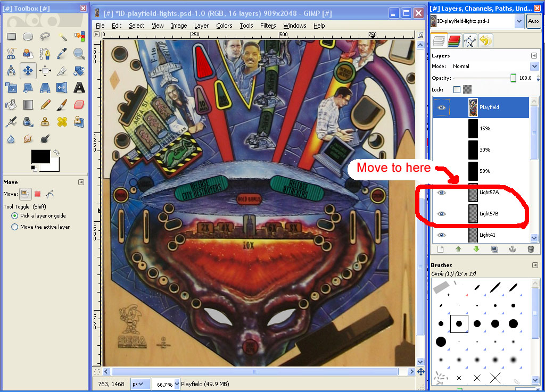Click the black foreground color swatch
The width and height of the screenshot is (545, 392).
click(x=40, y=156)
